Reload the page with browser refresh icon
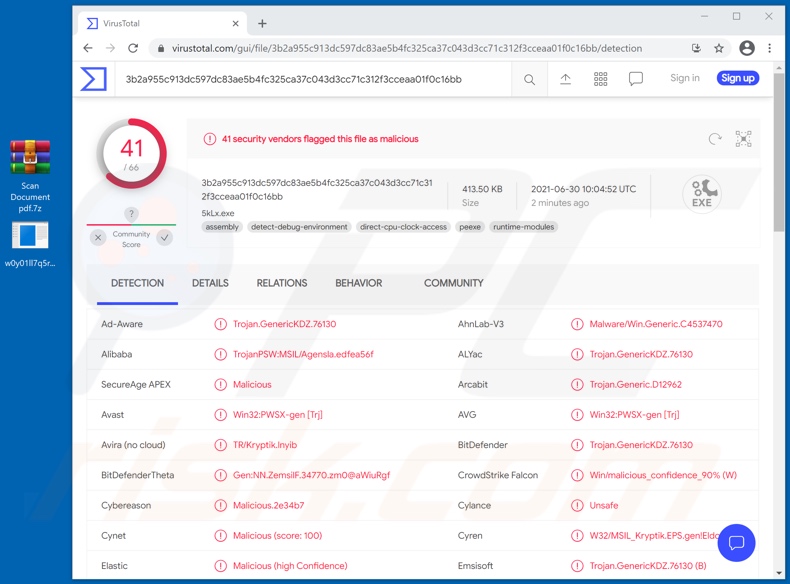 133,48
